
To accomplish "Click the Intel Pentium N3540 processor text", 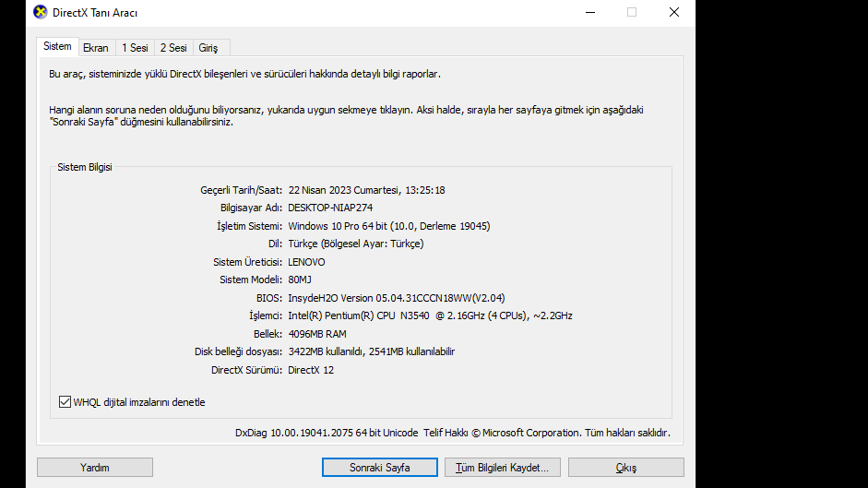I will click(x=430, y=315).
